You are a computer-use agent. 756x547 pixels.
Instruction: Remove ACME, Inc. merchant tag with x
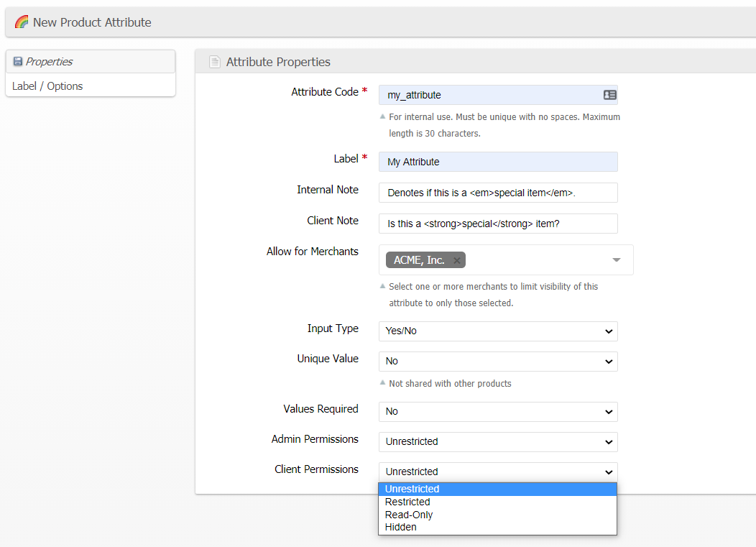(456, 260)
